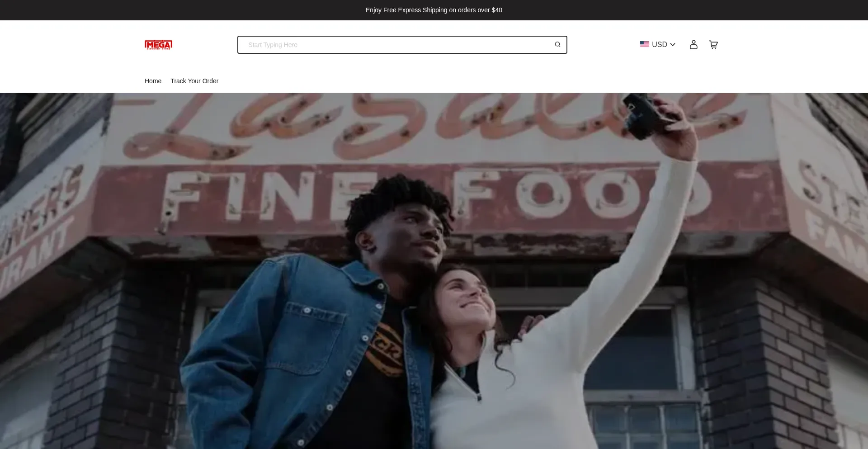
Task: Click the Free Express Shipping announcement text
Action: 434,10
